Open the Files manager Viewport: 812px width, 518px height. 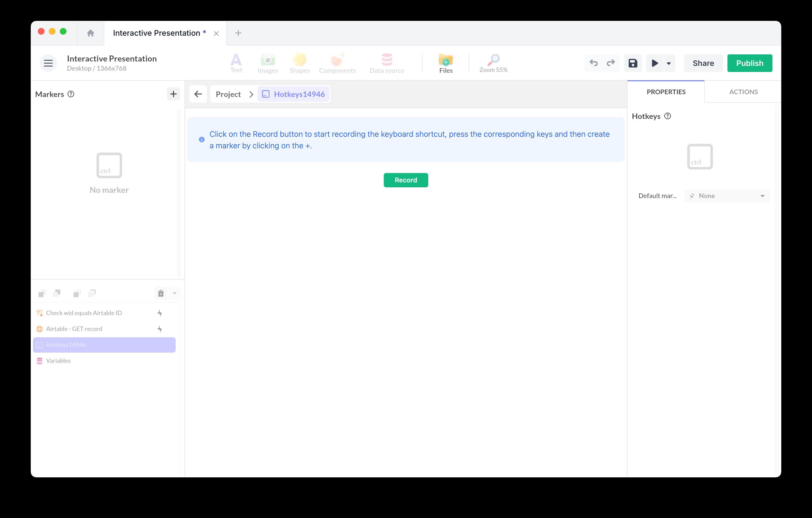446,63
